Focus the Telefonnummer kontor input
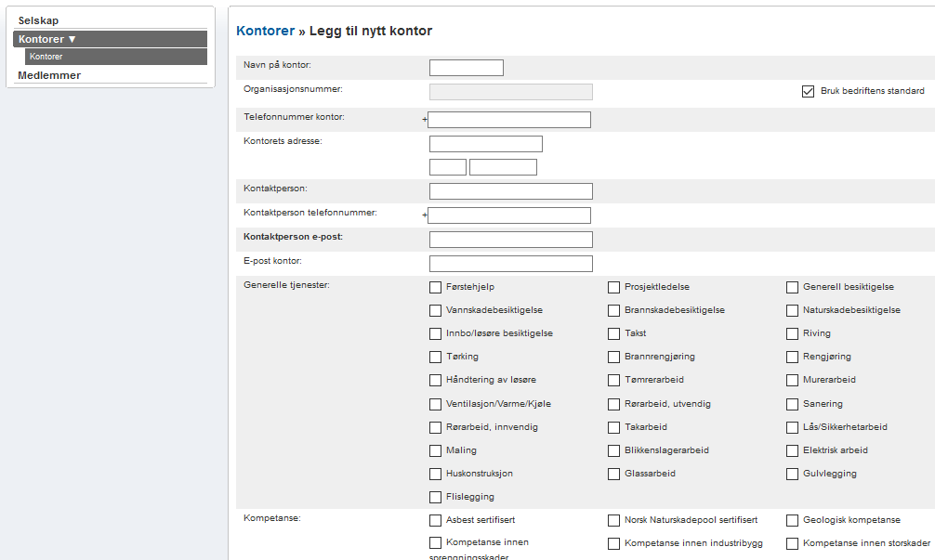Image resolution: width=935 pixels, height=560 pixels. pyautogui.click(x=509, y=119)
